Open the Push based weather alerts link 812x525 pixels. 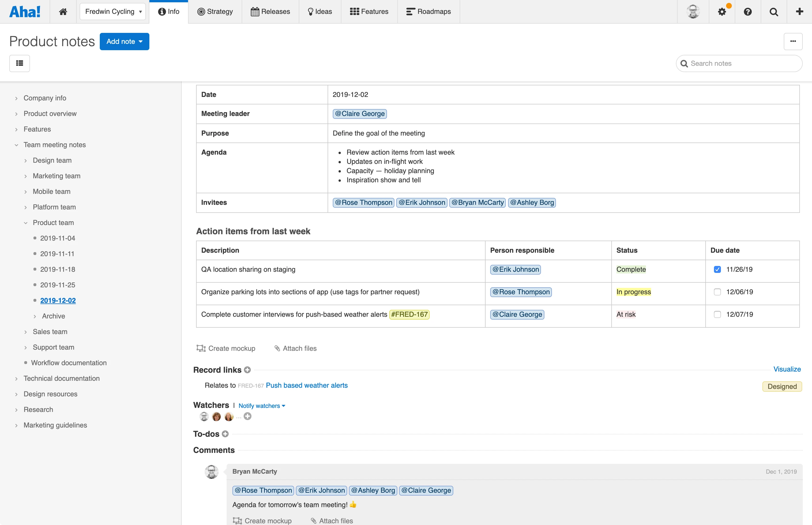tap(306, 385)
